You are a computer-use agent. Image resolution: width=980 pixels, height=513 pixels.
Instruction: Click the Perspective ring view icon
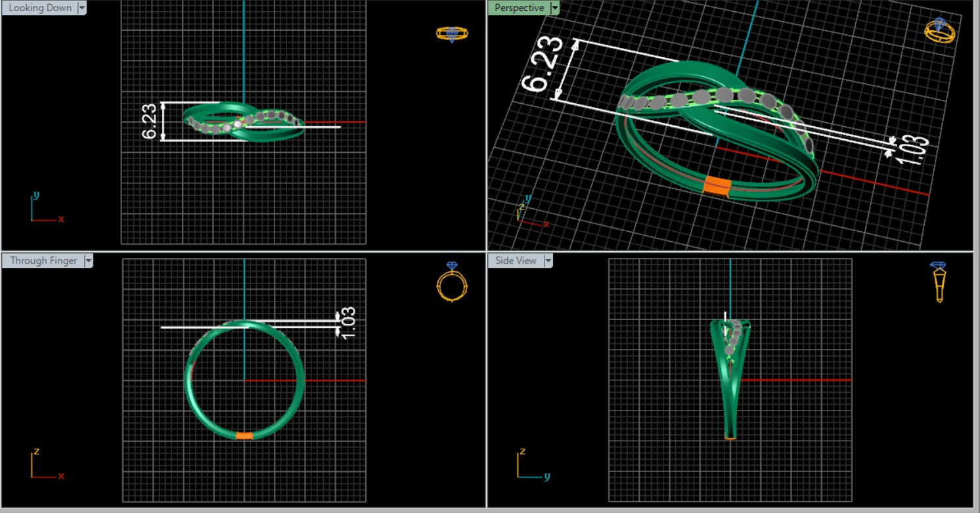(939, 31)
